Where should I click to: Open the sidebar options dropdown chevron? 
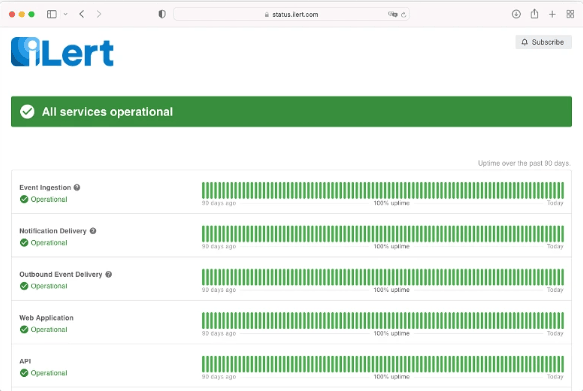click(x=65, y=14)
